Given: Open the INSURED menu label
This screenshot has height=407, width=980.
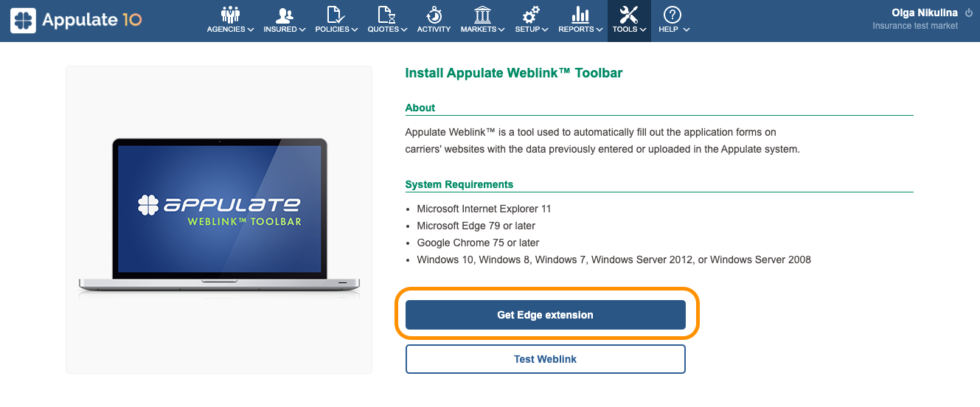Looking at the screenshot, I should pyautogui.click(x=280, y=29).
